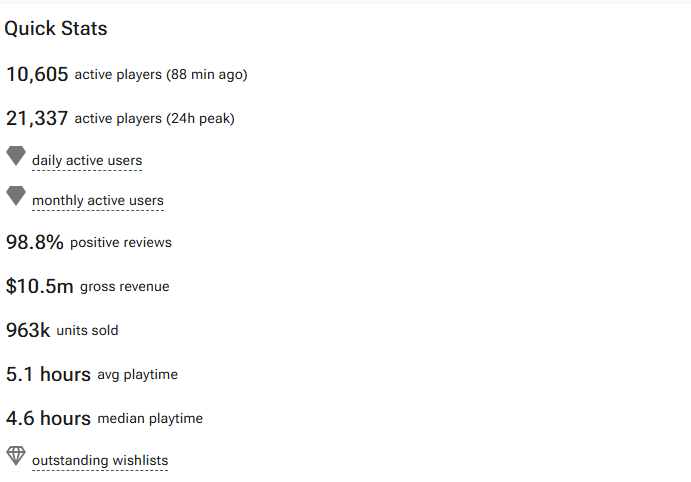
Task: Open the daily active users link
Action: coord(87,160)
